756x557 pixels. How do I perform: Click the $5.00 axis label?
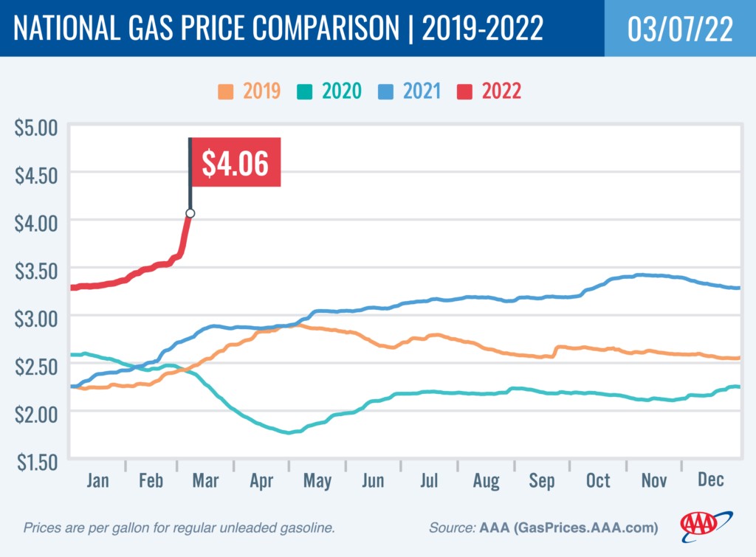tap(37, 127)
